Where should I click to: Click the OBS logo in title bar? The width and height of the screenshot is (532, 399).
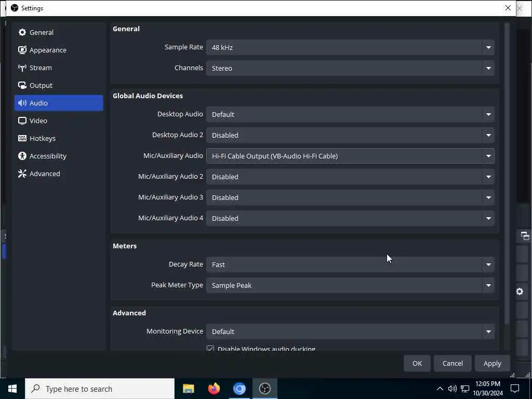[15, 8]
